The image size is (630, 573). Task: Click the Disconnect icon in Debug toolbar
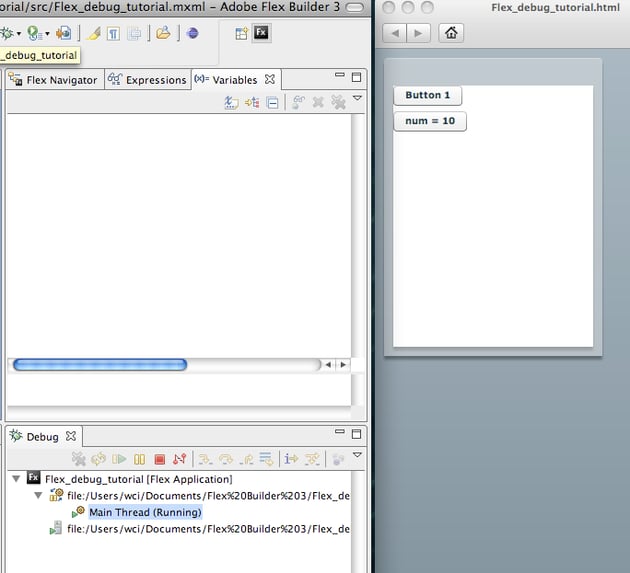pos(180,459)
